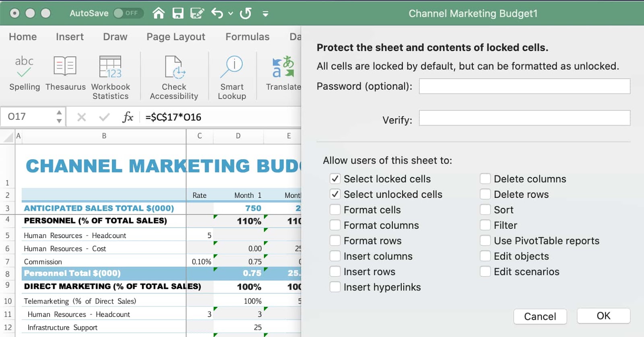Uncheck Select locked cells
The image size is (644, 337).
335,179
